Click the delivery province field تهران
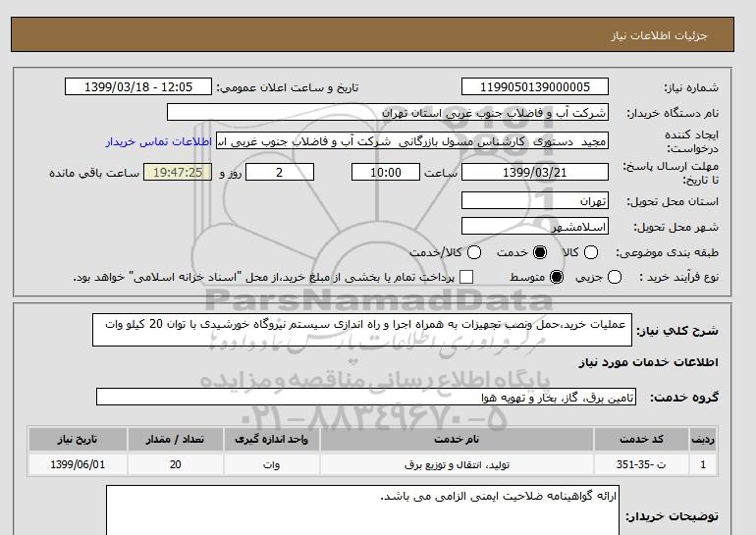This screenshot has width=756, height=535. (x=535, y=200)
